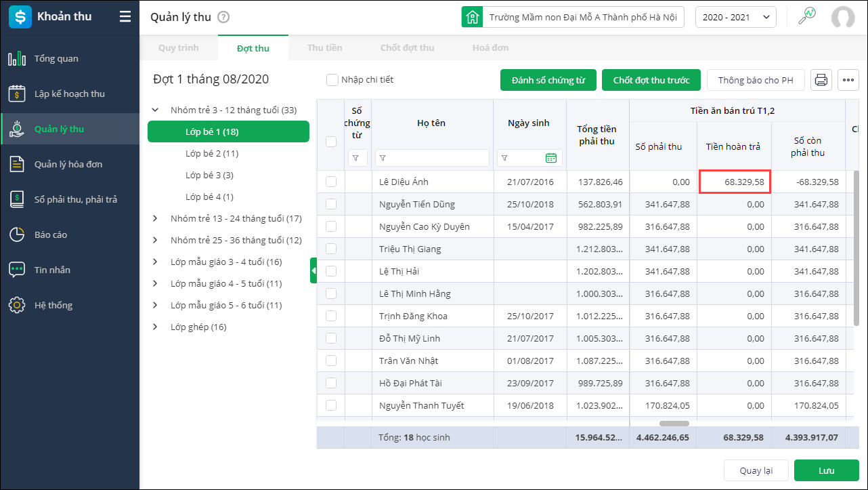Image resolution: width=868 pixels, height=490 pixels.
Task: Click the filter icon in Số chứng từ column
Action: (357, 158)
